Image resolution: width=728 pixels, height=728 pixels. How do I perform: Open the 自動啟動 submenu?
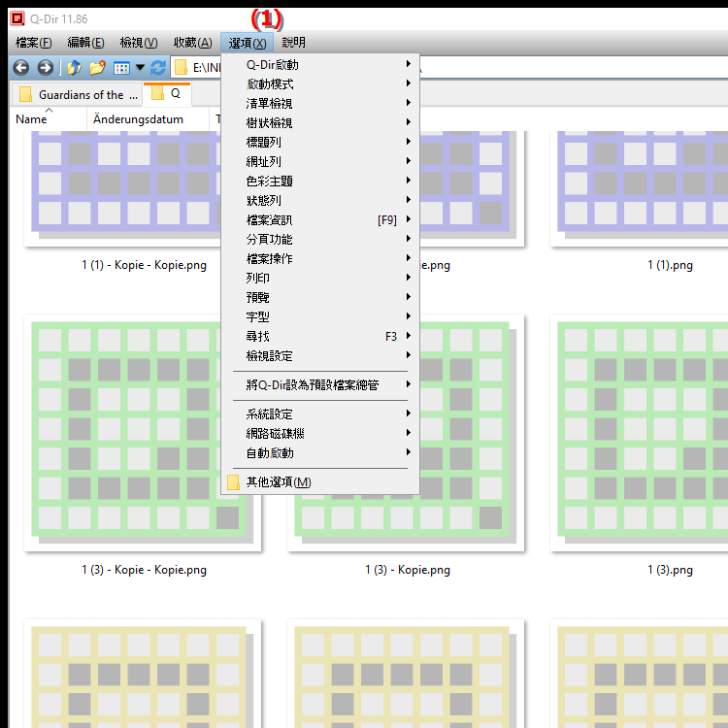click(x=320, y=453)
